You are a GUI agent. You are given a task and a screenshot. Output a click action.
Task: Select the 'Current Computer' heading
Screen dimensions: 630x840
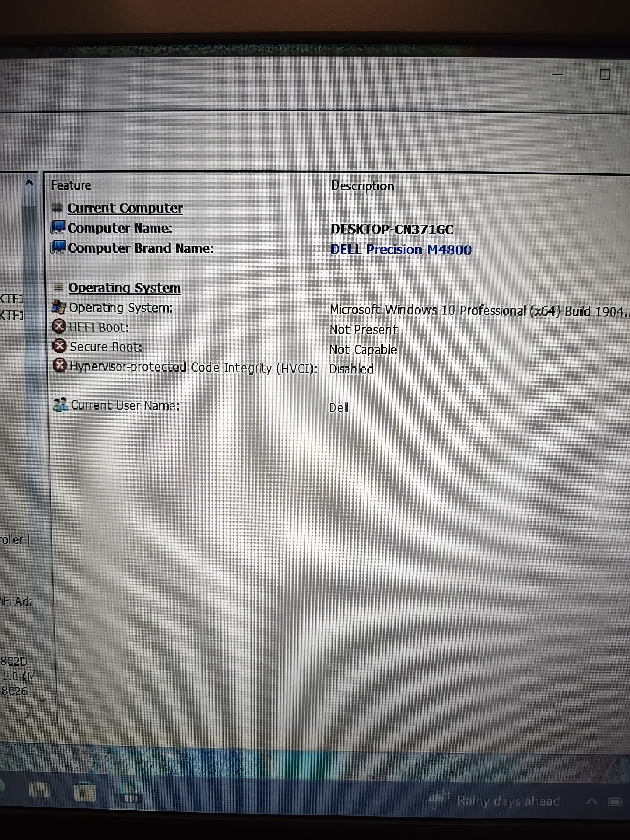click(125, 208)
